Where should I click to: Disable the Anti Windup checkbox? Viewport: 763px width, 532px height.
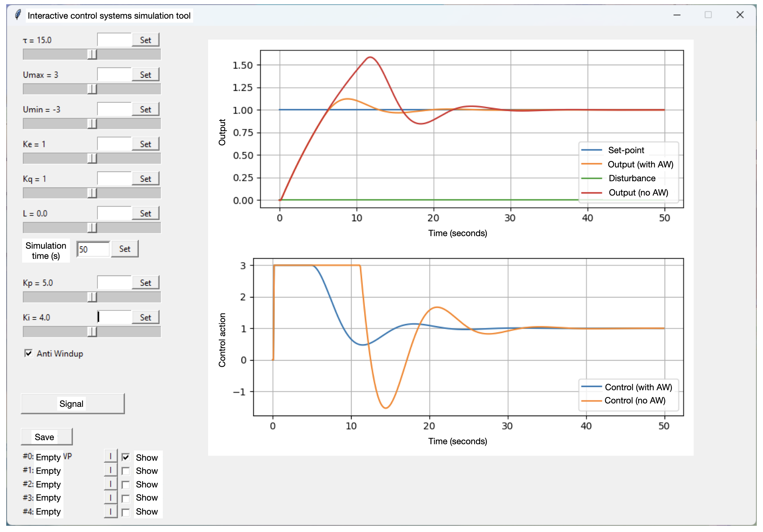pos(29,353)
